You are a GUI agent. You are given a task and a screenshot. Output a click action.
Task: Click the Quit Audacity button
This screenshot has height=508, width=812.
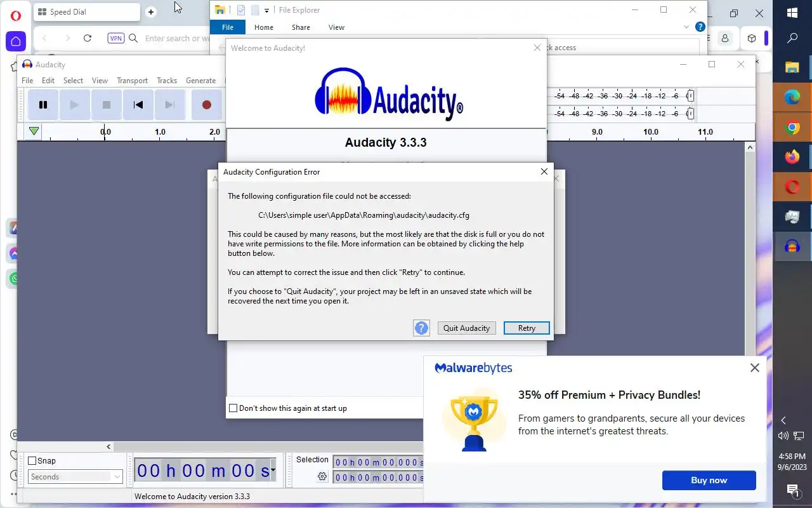tap(466, 328)
